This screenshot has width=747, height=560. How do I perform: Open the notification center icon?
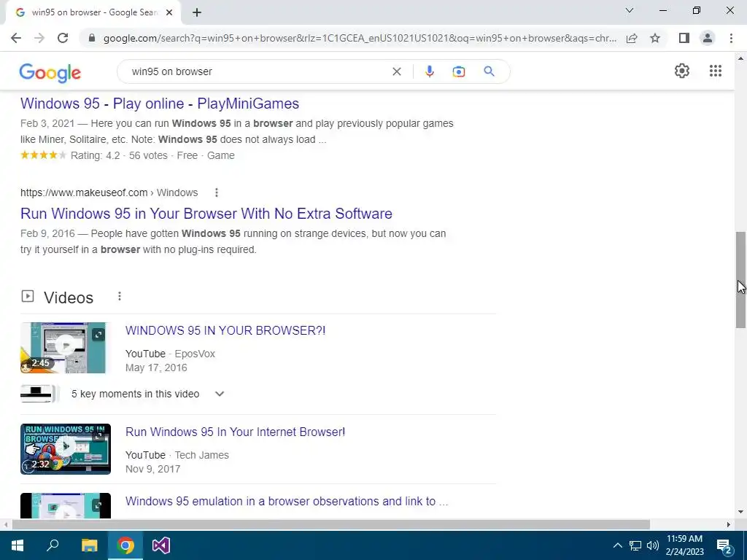pyautogui.click(x=724, y=545)
